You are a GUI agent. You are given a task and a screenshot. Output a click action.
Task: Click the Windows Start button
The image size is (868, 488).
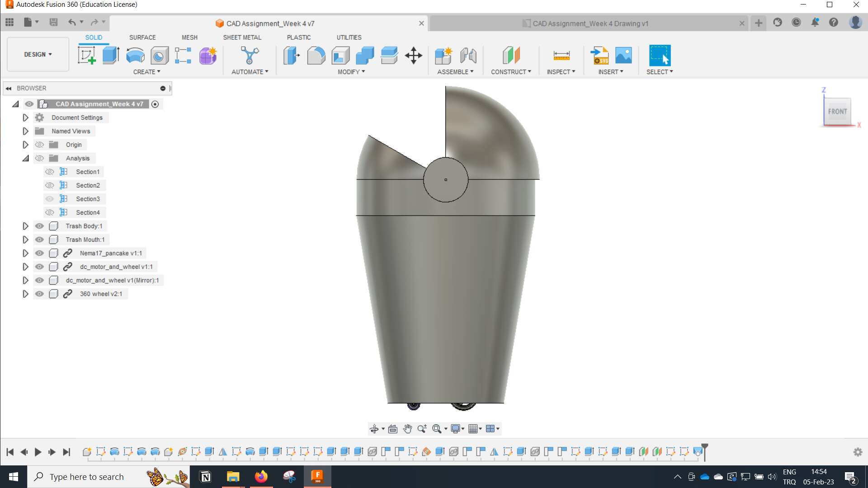(x=14, y=477)
